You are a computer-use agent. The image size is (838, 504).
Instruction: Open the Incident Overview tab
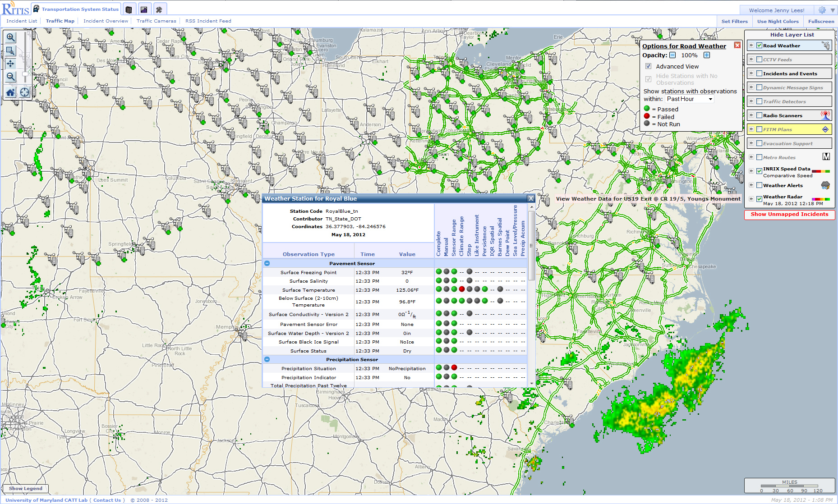[x=106, y=21]
